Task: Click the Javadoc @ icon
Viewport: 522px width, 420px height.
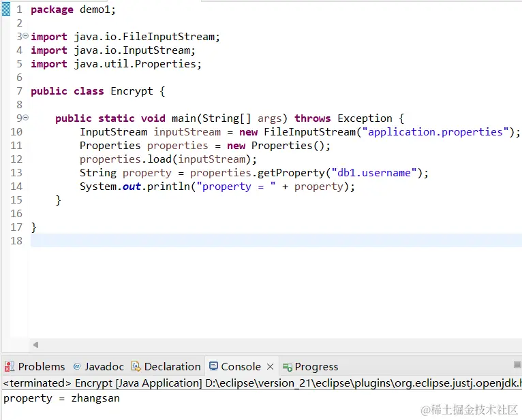Action: [77, 366]
